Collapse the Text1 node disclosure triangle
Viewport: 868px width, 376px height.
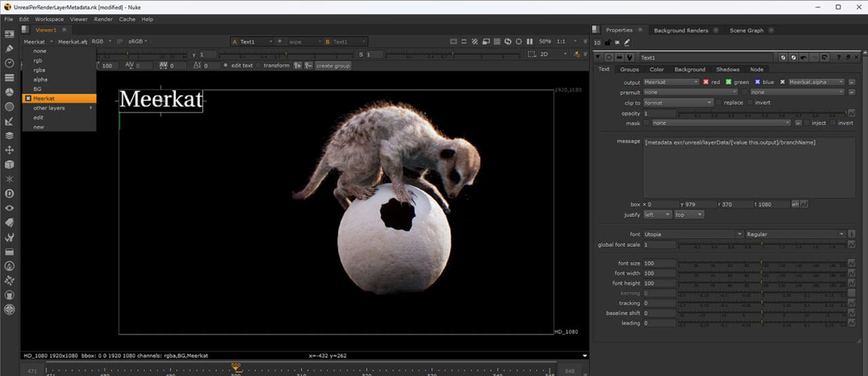click(x=599, y=58)
